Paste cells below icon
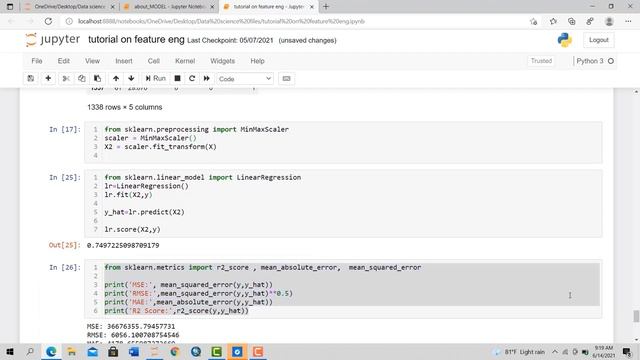Image resolution: width=640 pixels, height=360 pixels. (97, 78)
